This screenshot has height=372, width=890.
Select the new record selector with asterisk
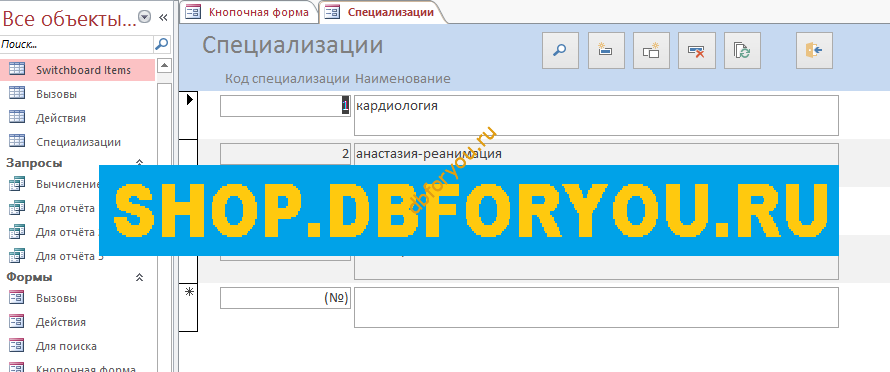click(188, 307)
